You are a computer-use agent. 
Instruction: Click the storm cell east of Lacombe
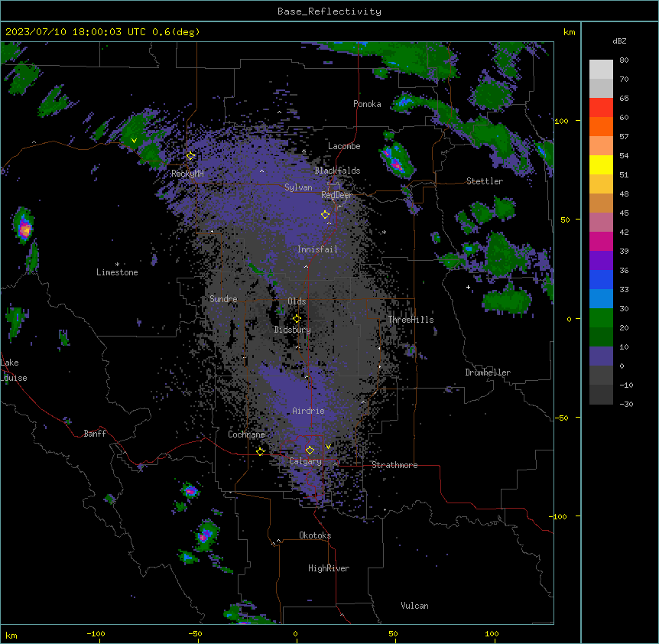397,160
